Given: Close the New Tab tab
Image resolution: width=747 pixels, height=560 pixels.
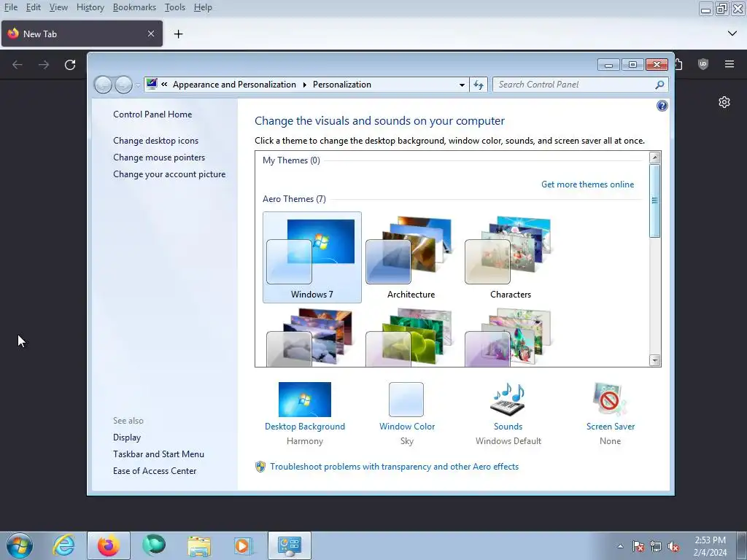Looking at the screenshot, I should click(150, 34).
